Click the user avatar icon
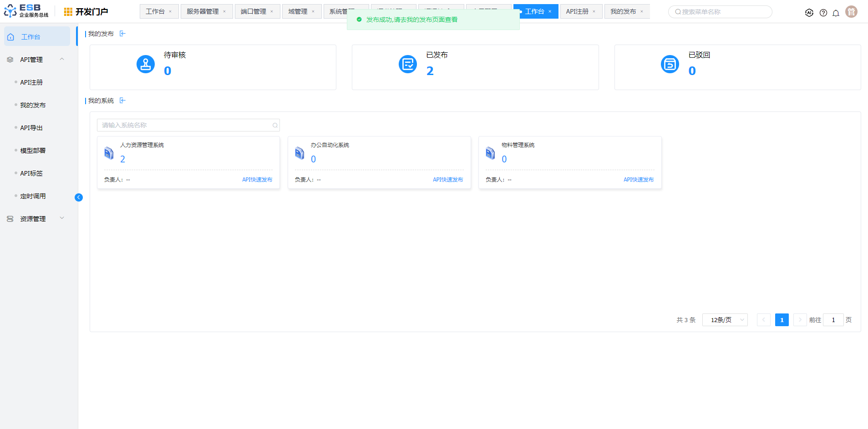This screenshot has width=868, height=429. pyautogui.click(x=851, y=12)
